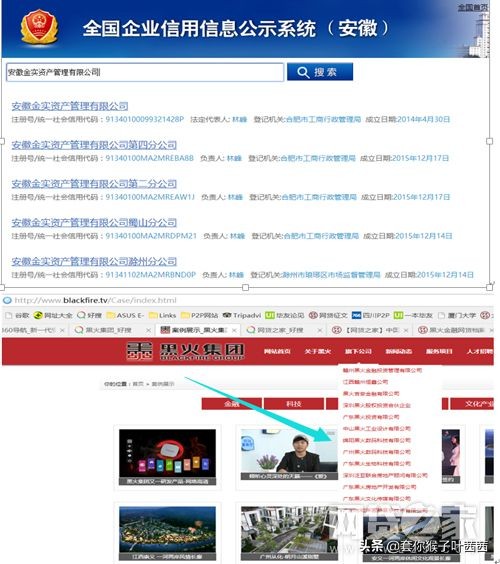Open Links bookmark folder
This screenshot has width=500, height=564.
point(163,315)
